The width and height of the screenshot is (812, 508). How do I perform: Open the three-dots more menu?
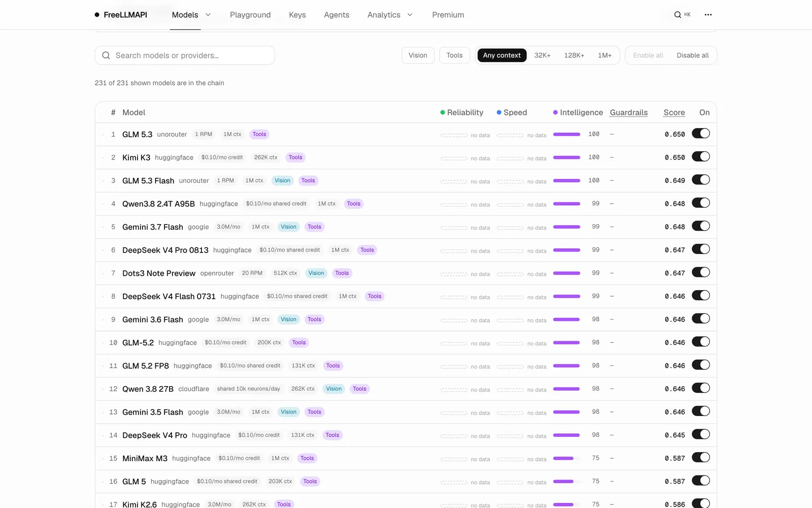click(x=708, y=15)
